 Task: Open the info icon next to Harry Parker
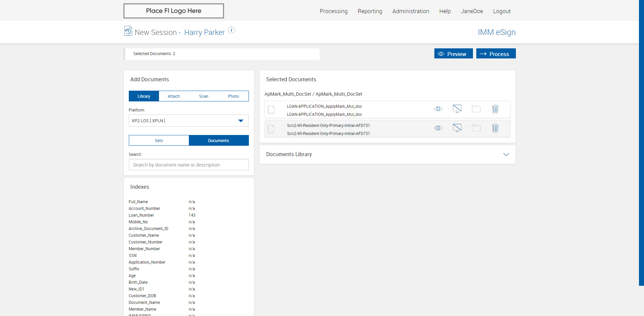point(231,30)
